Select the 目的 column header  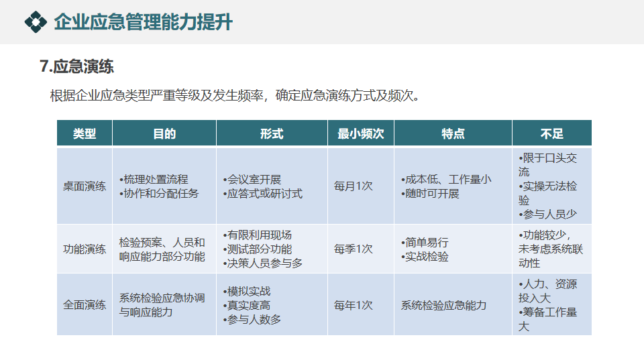[x=164, y=133]
